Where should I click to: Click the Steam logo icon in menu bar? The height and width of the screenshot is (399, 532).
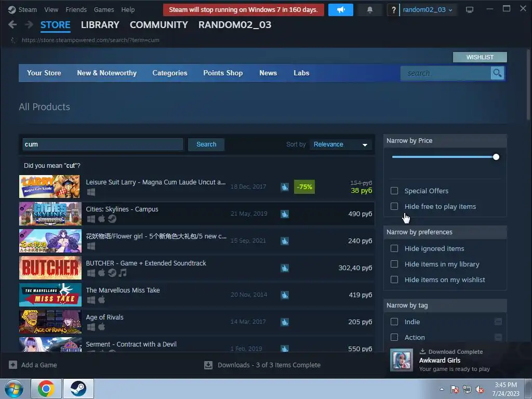[12, 10]
